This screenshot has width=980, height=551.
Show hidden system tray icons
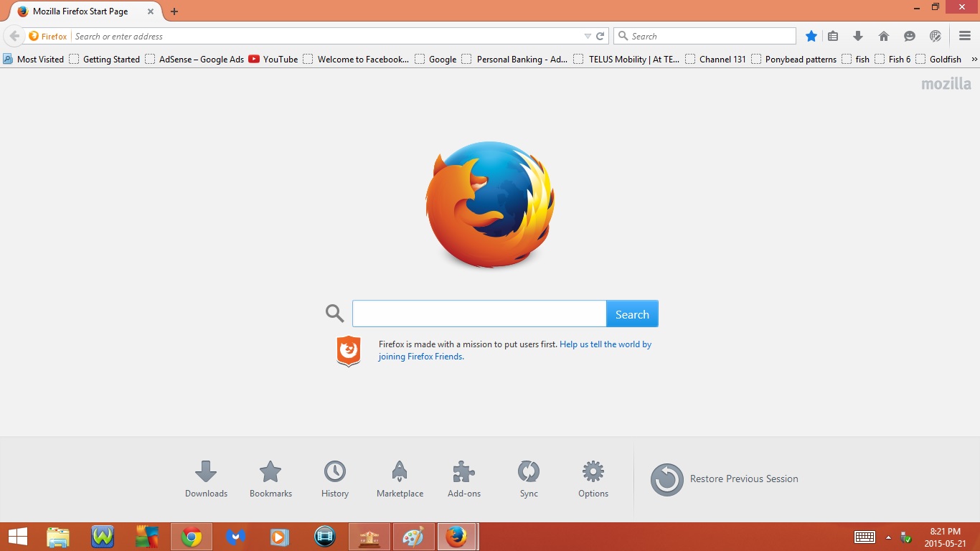click(x=888, y=537)
